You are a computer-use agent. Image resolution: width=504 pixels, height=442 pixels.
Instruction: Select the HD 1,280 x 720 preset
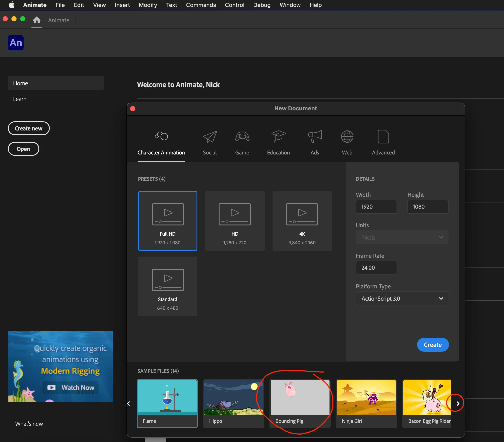[235, 221]
